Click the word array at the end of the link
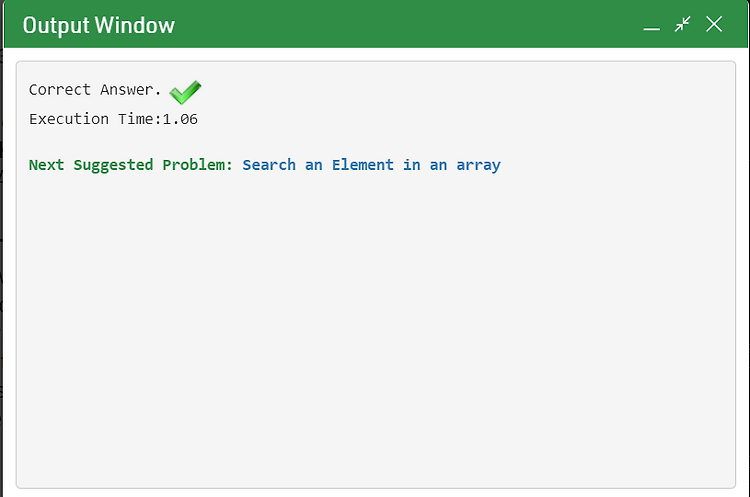Image resolution: width=750 pixels, height=497 pixels. click(x=478, y=166)
